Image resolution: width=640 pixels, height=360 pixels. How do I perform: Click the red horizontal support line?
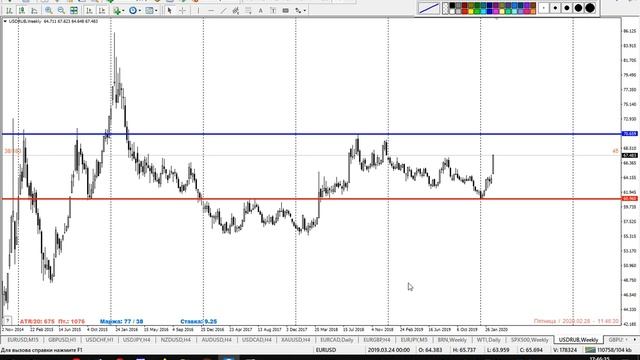coord(310,199)
